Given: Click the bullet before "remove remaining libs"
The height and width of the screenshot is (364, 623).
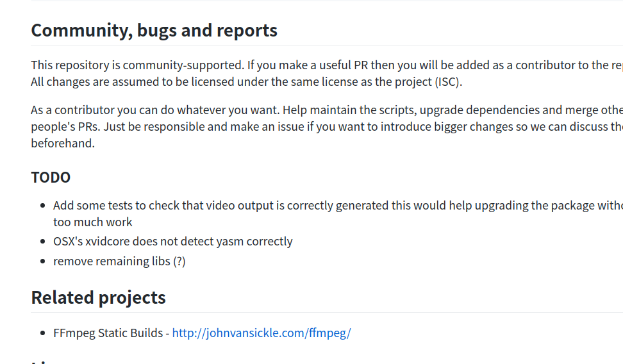Looking at the screenshot, I should coord(42,261).
